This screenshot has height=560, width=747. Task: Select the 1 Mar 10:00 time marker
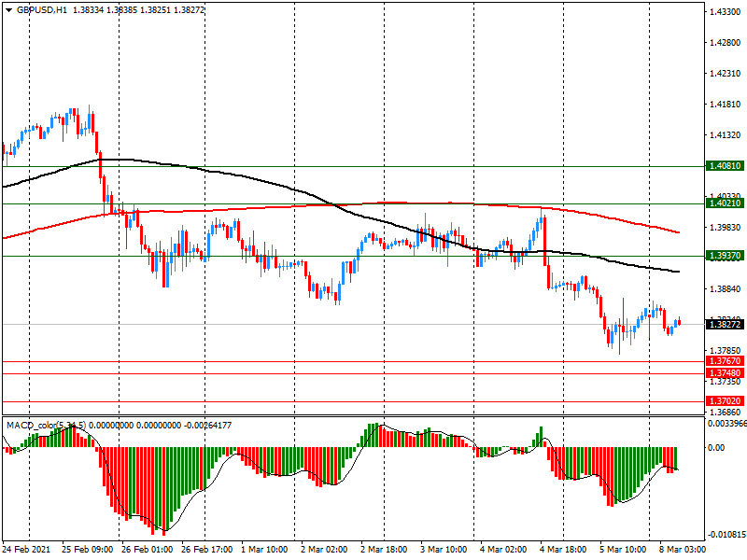coord(266,550)
